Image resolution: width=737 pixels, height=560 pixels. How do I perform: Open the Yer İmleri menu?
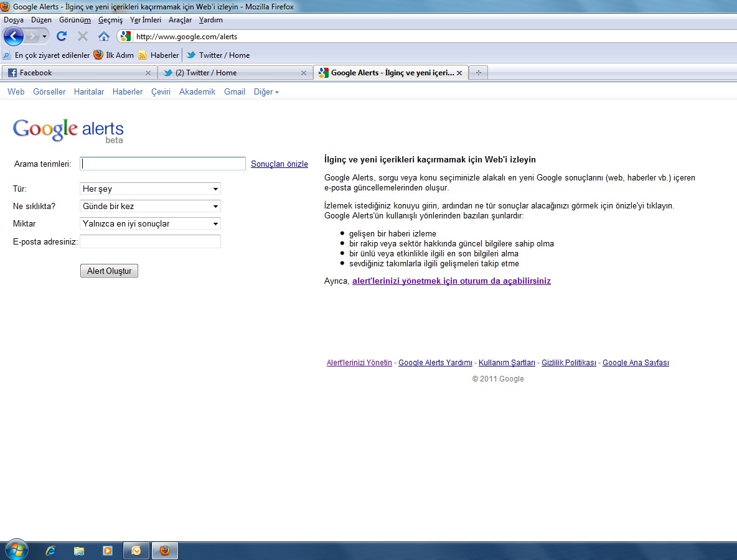tap(145, 20)
